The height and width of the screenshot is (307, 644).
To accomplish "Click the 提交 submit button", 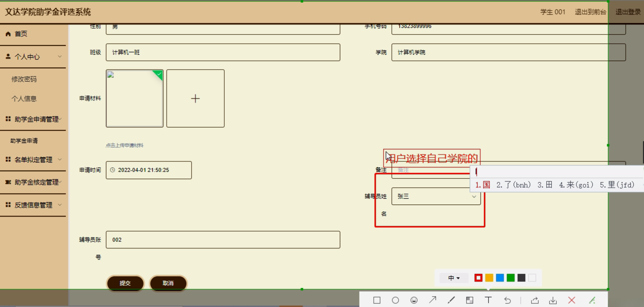I will (x=125, y=283).
